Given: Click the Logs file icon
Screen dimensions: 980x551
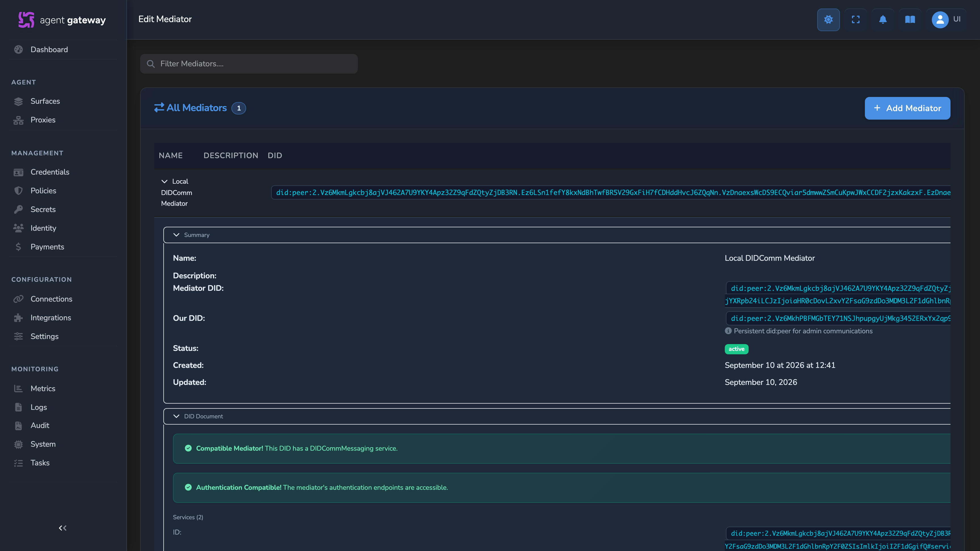Looking at the screenshot, I should (x=18, y=407).
